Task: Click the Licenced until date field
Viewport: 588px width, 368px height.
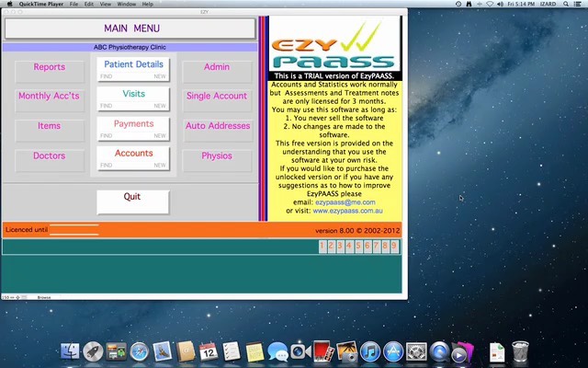Action: (x=73, y=230)
